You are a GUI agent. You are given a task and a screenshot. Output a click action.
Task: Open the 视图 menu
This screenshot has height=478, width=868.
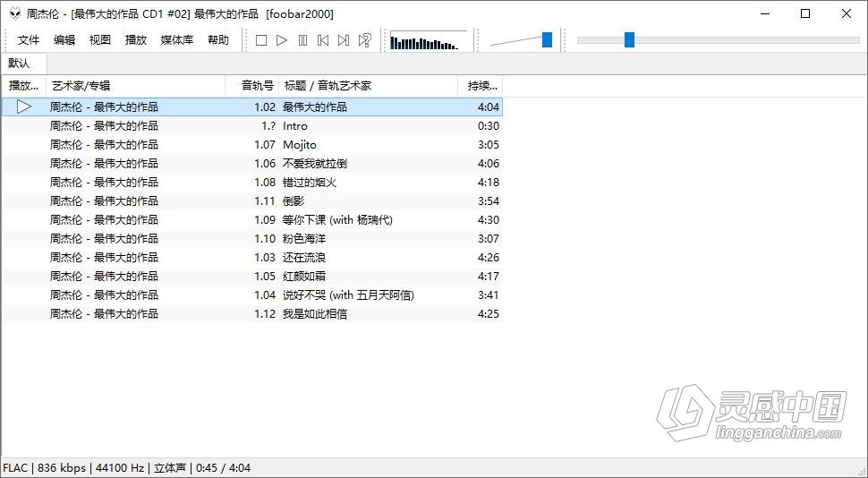pos(100,40)
